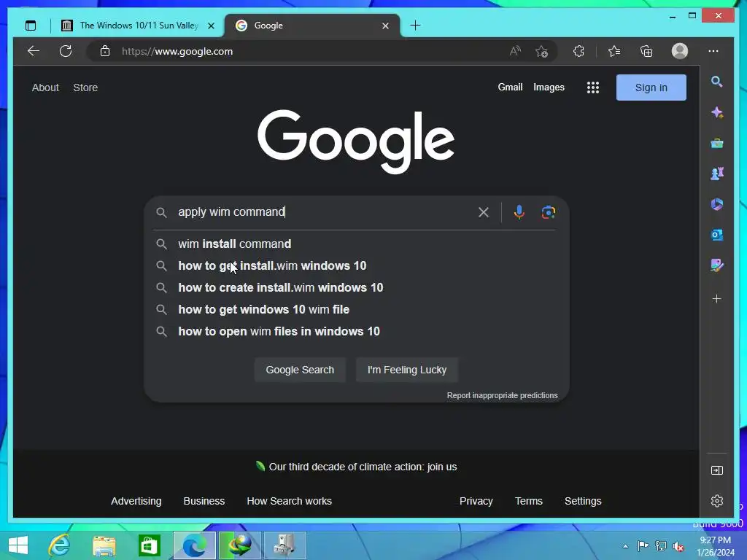The height and width of the screenshot is (560, 747).
Task: Open How Search works link
Action: 289,501
